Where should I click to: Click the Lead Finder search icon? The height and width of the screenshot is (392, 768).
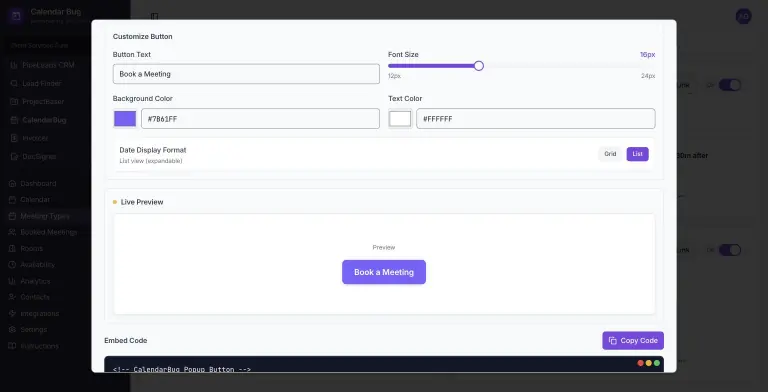coord(14,83)
